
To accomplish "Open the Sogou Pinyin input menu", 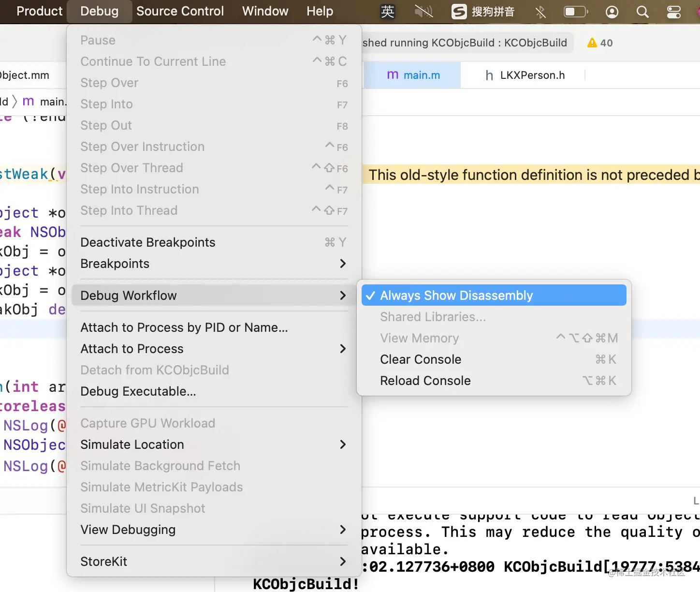I will (483, 12).
